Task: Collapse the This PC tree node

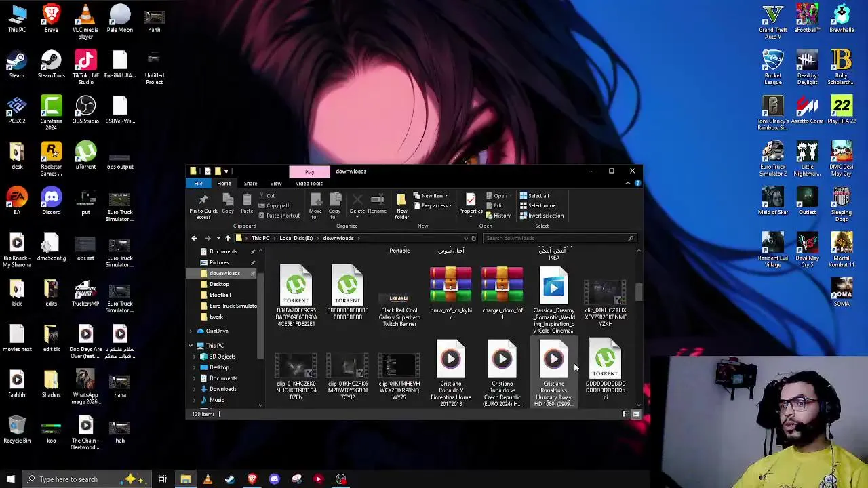Action: click(x=191, y=346)
